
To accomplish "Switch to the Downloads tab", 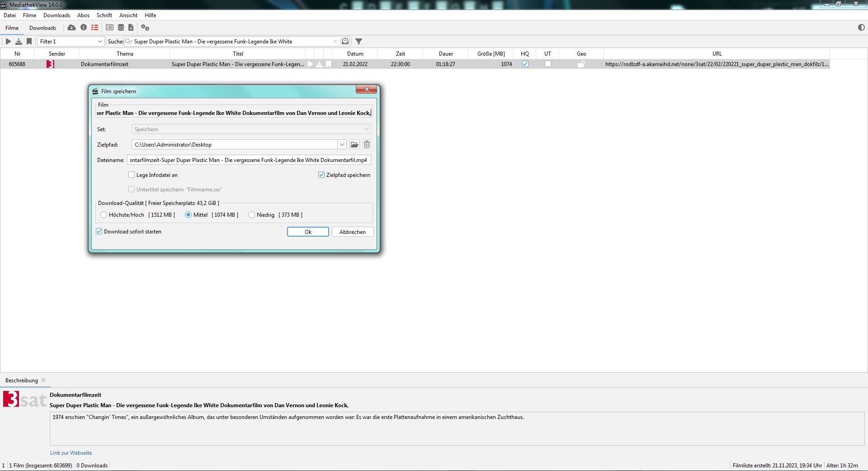I will pos(42,28).
